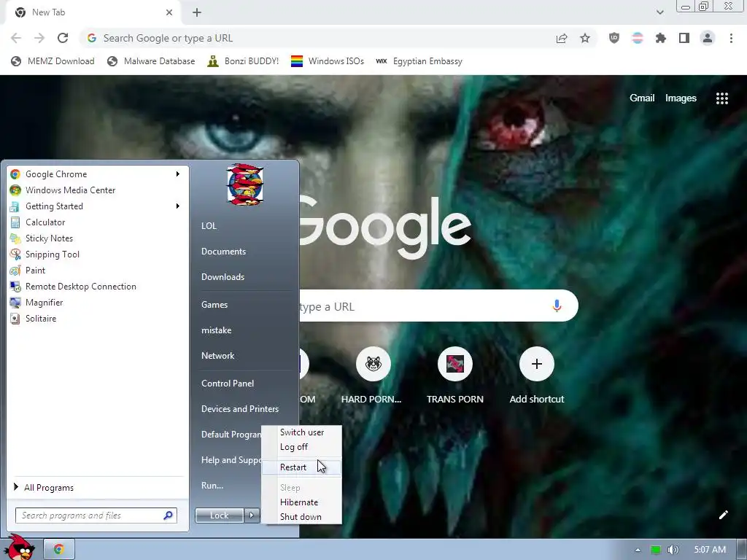Go back with the browser back arrow

click(16, 38)
